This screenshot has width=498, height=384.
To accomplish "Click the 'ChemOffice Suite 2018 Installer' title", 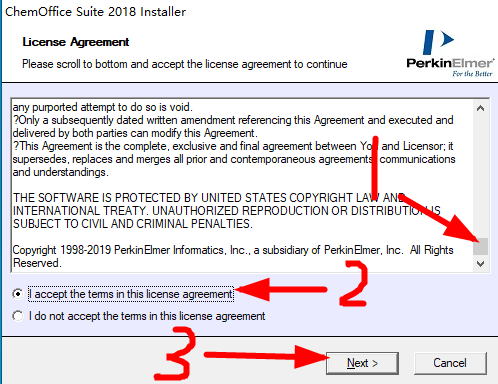I will point(95,12).
